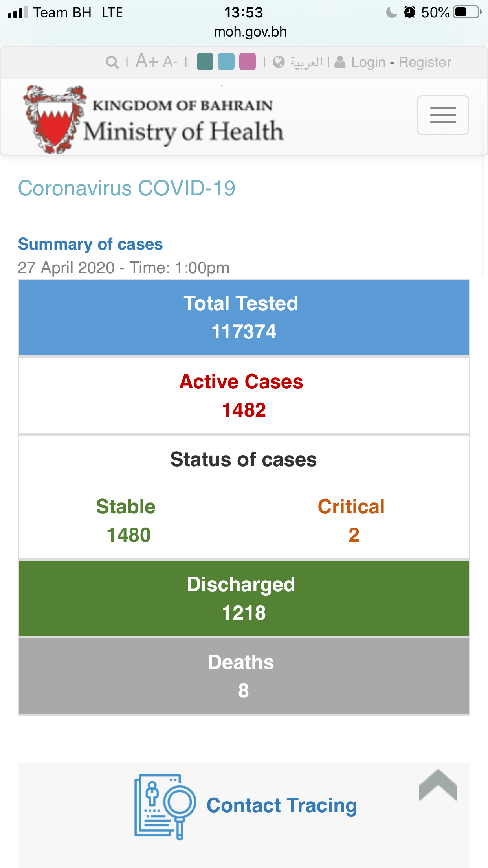Tap the moh.gov.bh address bar
The image size is (488, 868).
coord(250,32)
